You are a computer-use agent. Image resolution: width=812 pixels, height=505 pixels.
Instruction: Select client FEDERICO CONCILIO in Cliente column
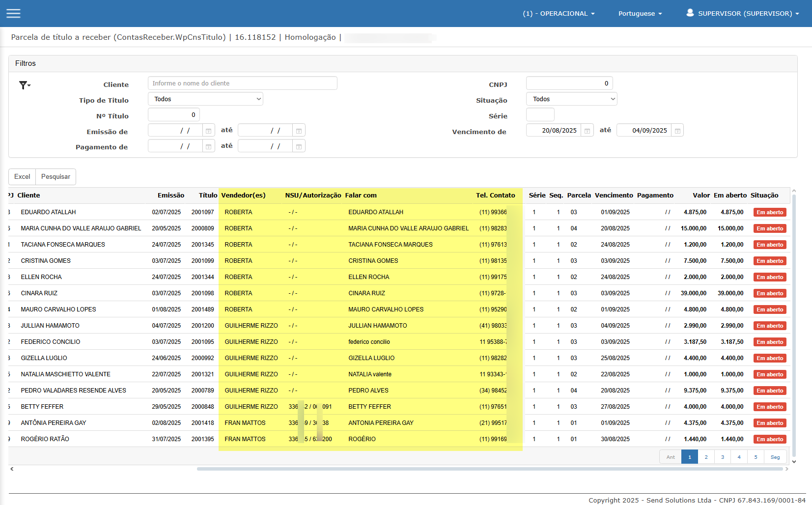click(x=51, y=342)
